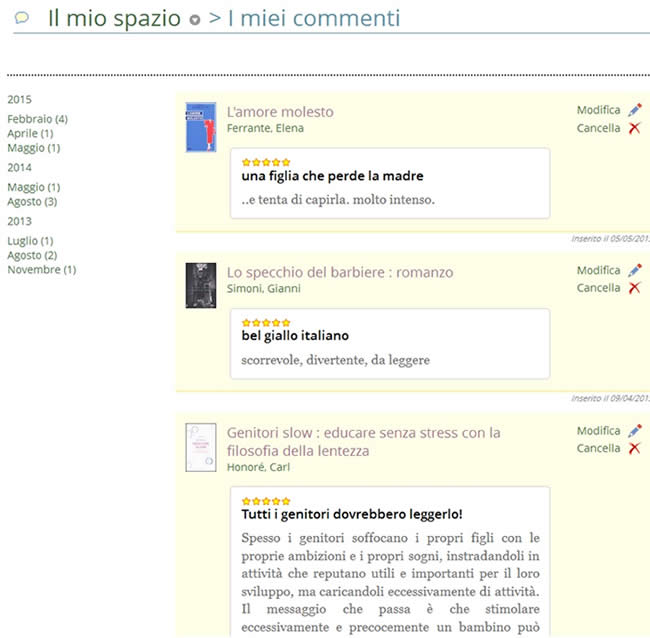The width and height of the screenshot is (650, 638).
Task: Show comments from Agosto (3) 2014
Action: (x=32, y=201)
